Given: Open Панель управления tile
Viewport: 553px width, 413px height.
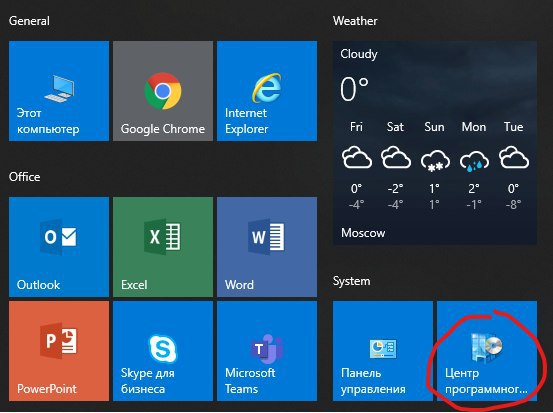Looking at the screenshot, I should pos(383,351).
